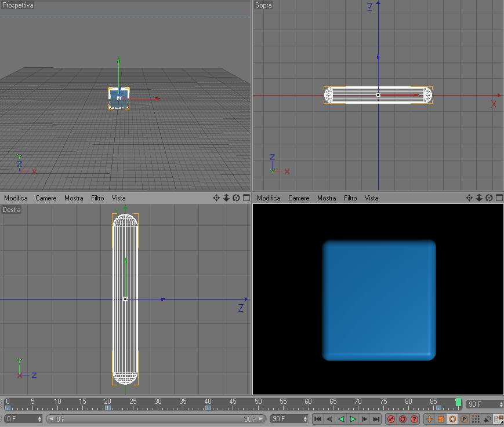Click the red record keyframe button

point(391,419)
